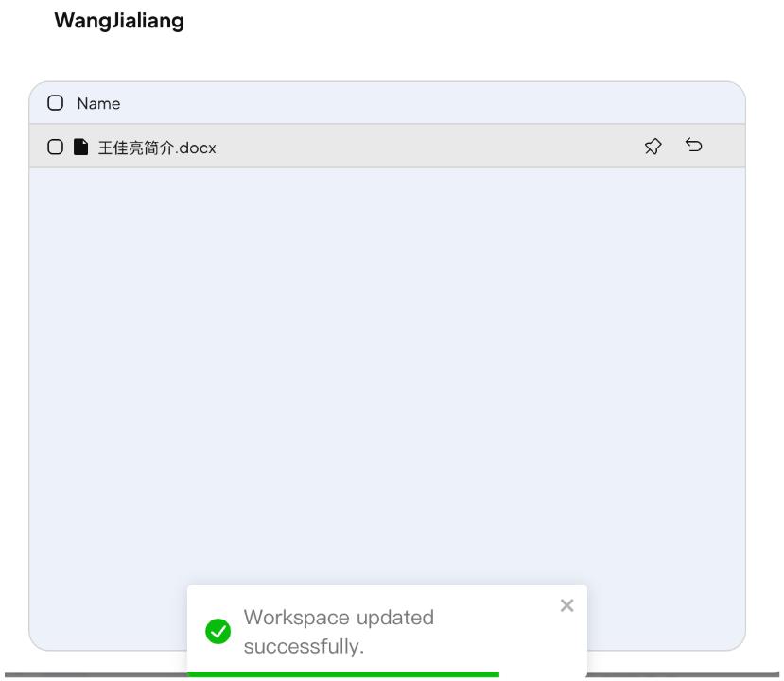Click the empty area below the file row
This screenshot has height=681, width=784.
tap(387, 370)
